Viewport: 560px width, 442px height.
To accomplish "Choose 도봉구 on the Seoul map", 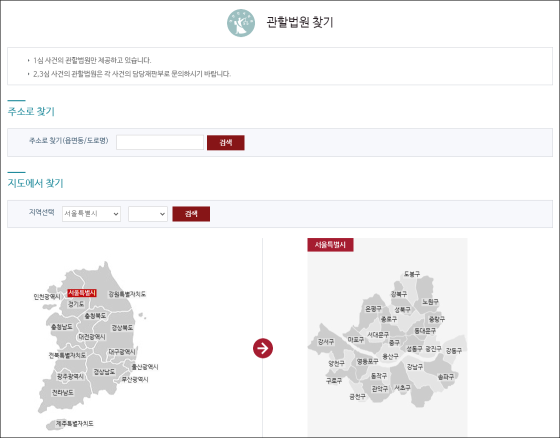I will 412,274.
